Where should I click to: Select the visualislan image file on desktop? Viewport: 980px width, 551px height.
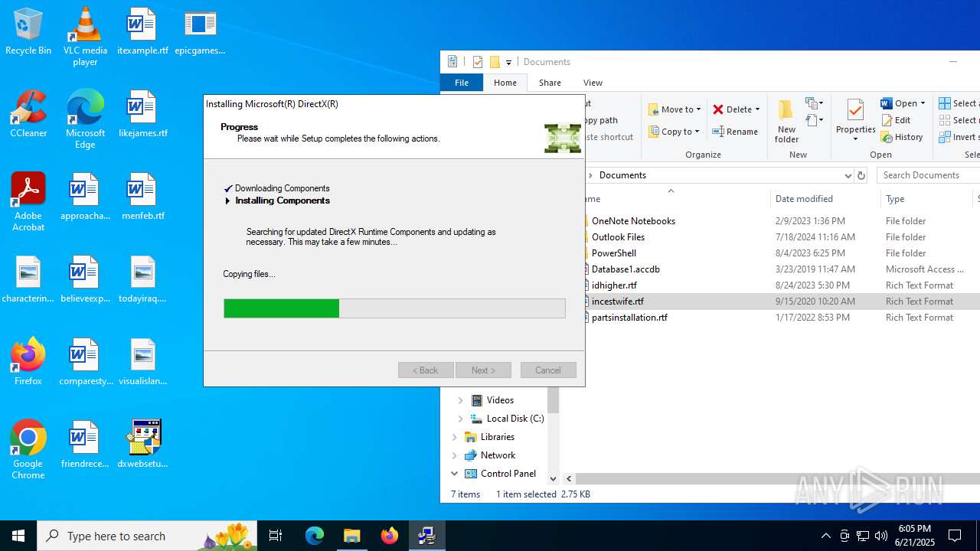click(x=142, y=363)
